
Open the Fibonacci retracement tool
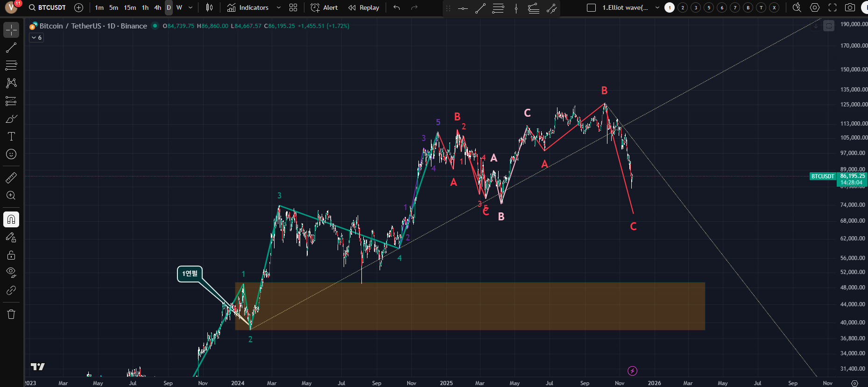point(11,65)
